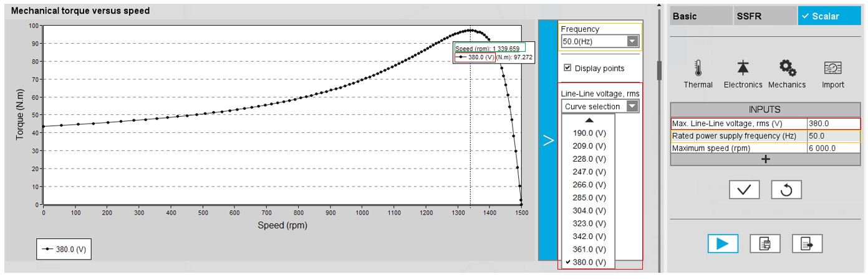Click the export results icon
The image size is (868, 279).
(807, 243)
